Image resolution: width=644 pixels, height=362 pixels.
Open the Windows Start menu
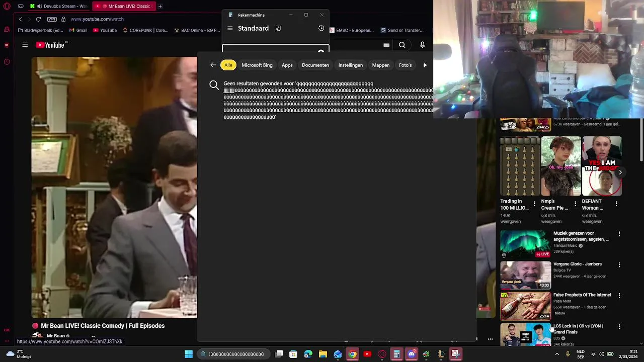pos(189,354)
